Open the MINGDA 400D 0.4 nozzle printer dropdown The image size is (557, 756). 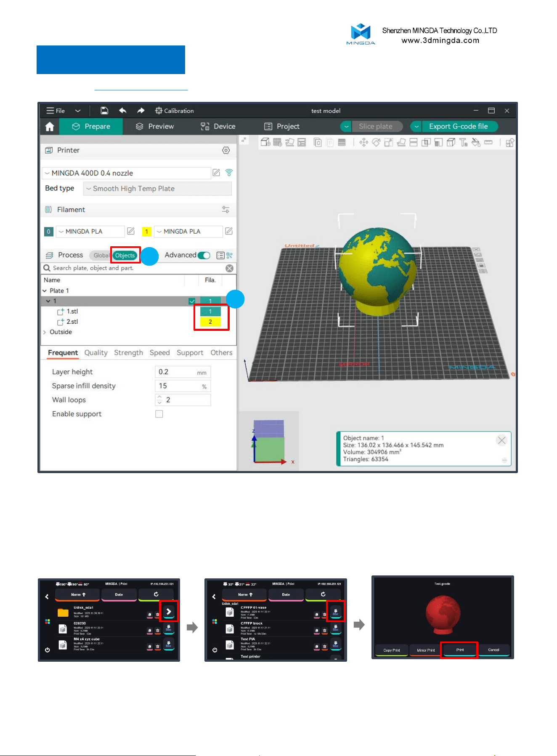tap(127, 173)
